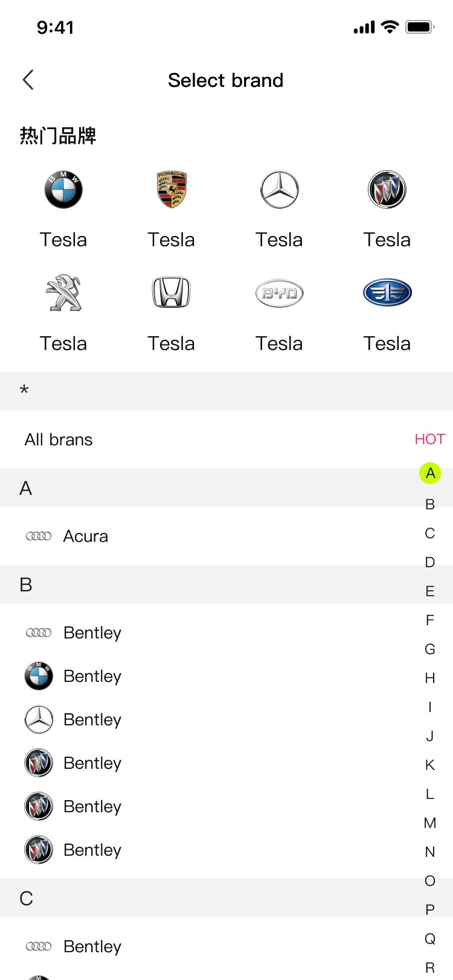Tap first Bentley row under section B

(x=92, y=632)
